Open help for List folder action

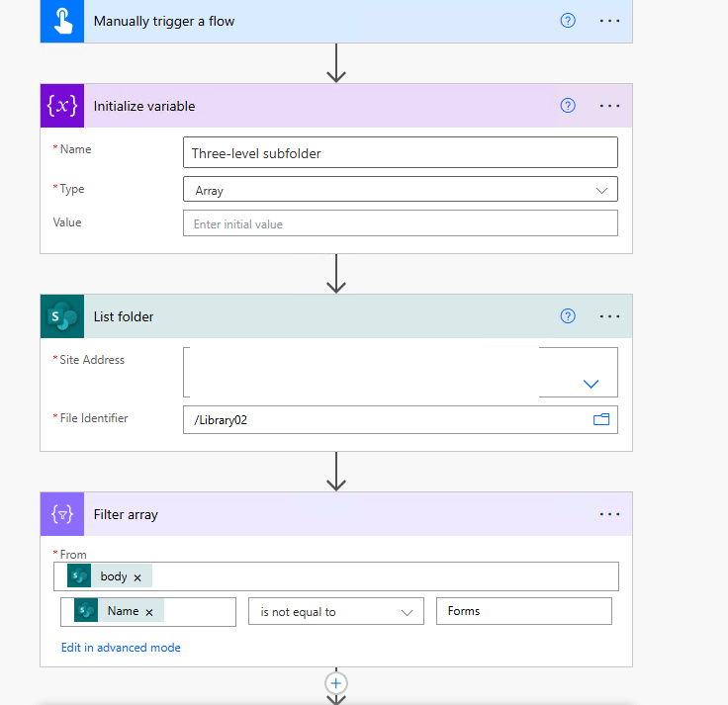(568, 316)
